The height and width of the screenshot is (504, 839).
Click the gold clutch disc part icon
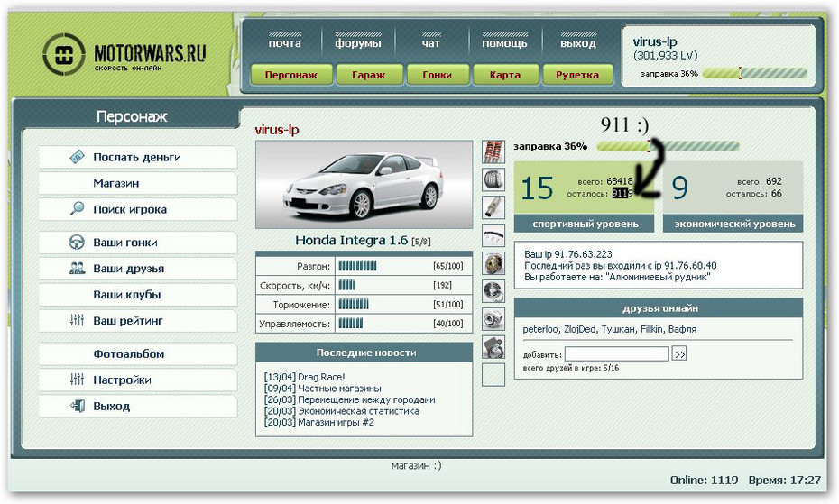[493, 262]
